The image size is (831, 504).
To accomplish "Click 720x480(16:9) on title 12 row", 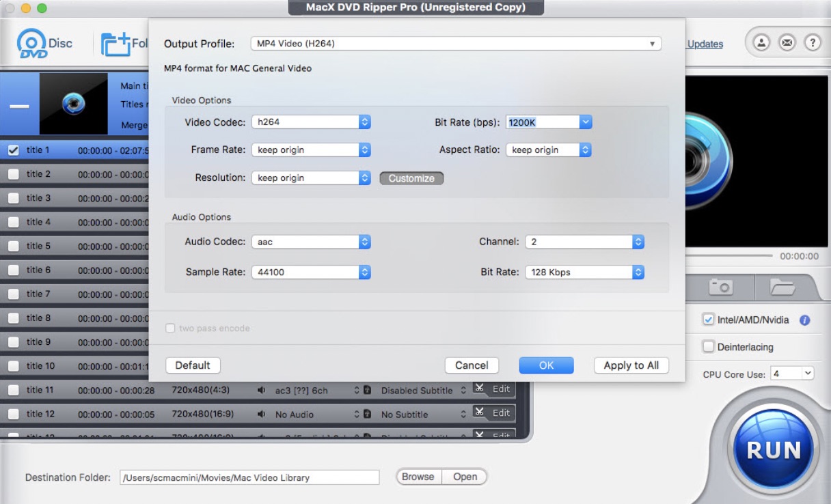I will tap(203, 415).
